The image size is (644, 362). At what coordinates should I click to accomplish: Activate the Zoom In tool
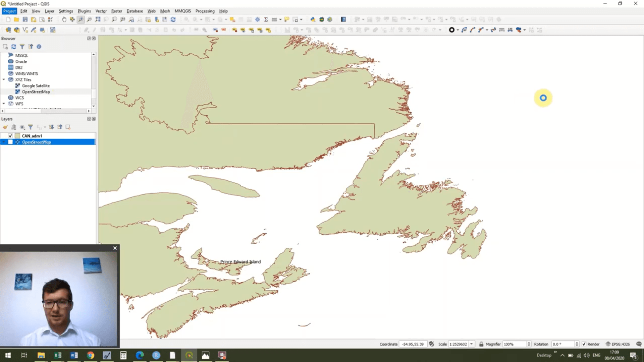[80, 19]
